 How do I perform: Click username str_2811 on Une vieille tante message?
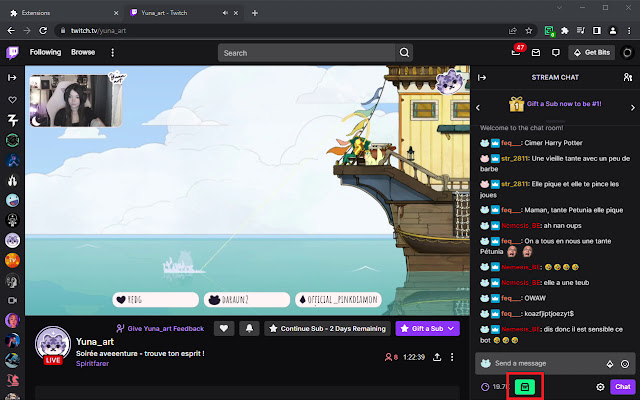(x=514, y=158)
